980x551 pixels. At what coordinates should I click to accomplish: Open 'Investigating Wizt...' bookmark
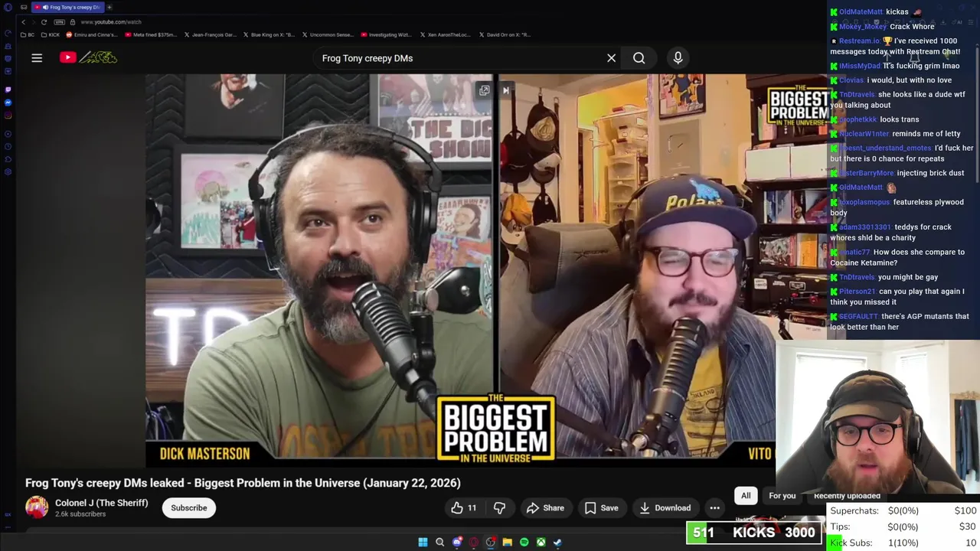pos(387,34)
